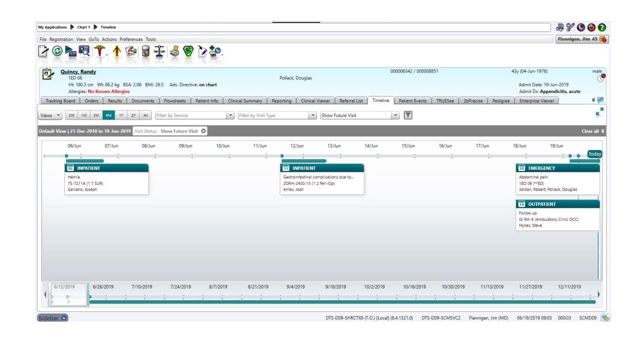The image size is (644, 339).
Task: Click the green dollar shield icon
Action: [x=188, y=52]
